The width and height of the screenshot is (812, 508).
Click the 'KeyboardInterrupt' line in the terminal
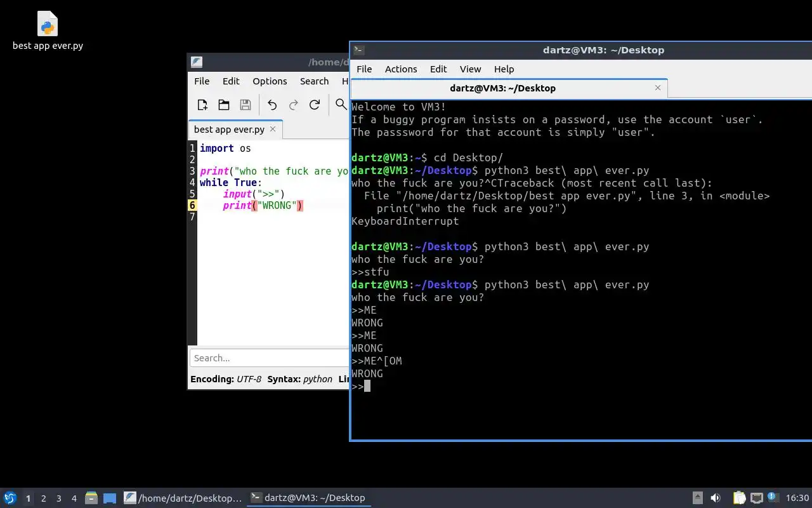pos(405,221)
